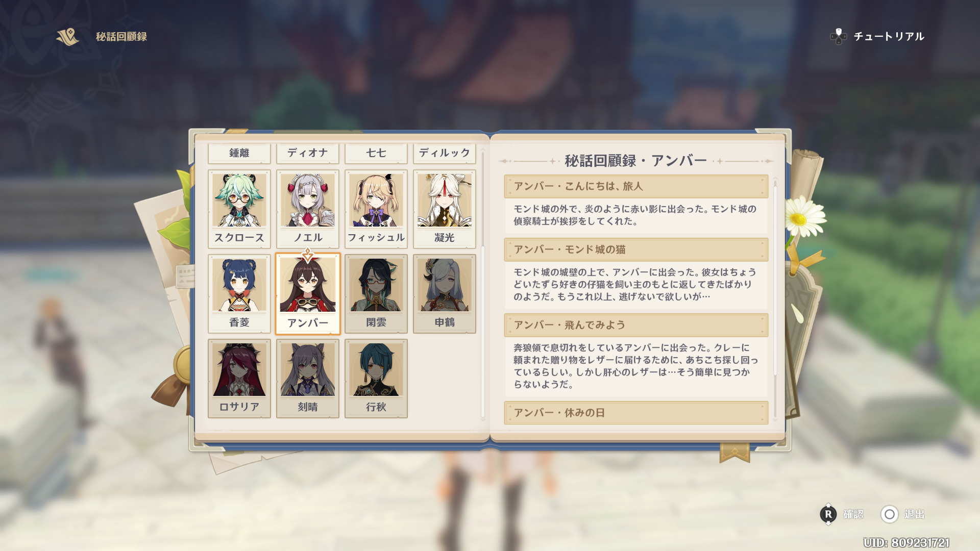Pick the 凝光 character card
Screen dimensions: 980x551
[x=445, y=209]
